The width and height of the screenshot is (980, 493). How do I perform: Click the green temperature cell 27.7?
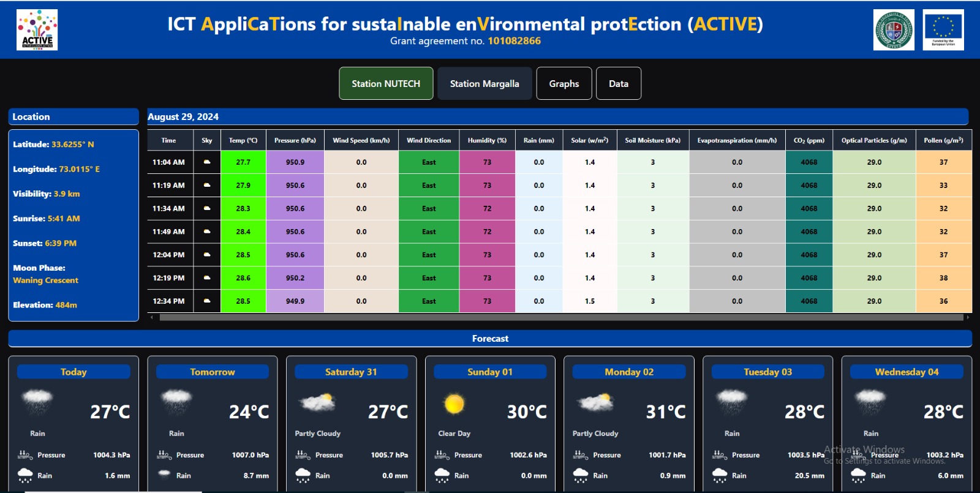[x=243, y=162]
